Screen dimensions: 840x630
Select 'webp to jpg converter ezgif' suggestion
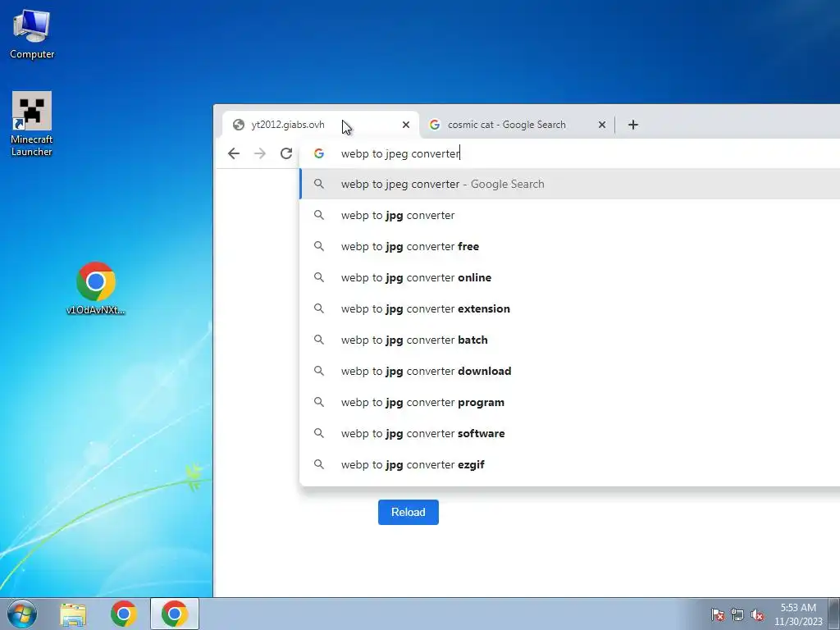click(569, 464)
